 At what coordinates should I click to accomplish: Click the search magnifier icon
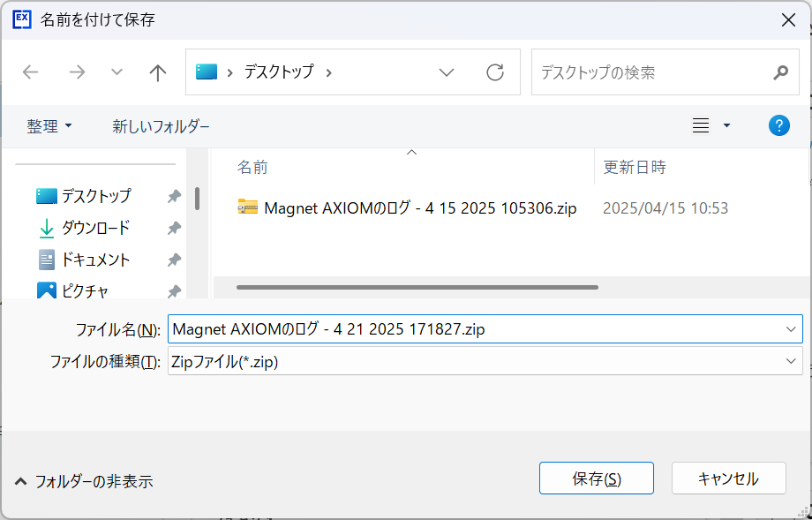[x=780, y=72]
